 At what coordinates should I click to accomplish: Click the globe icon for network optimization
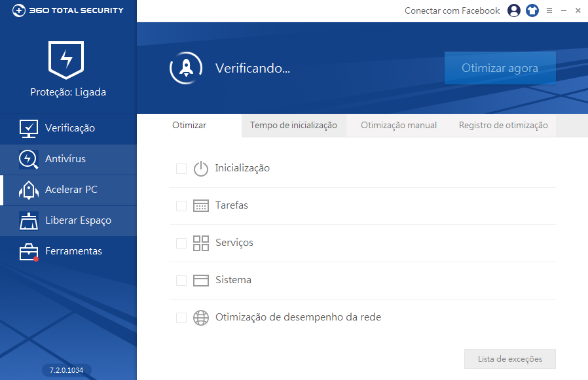point(201,317)
